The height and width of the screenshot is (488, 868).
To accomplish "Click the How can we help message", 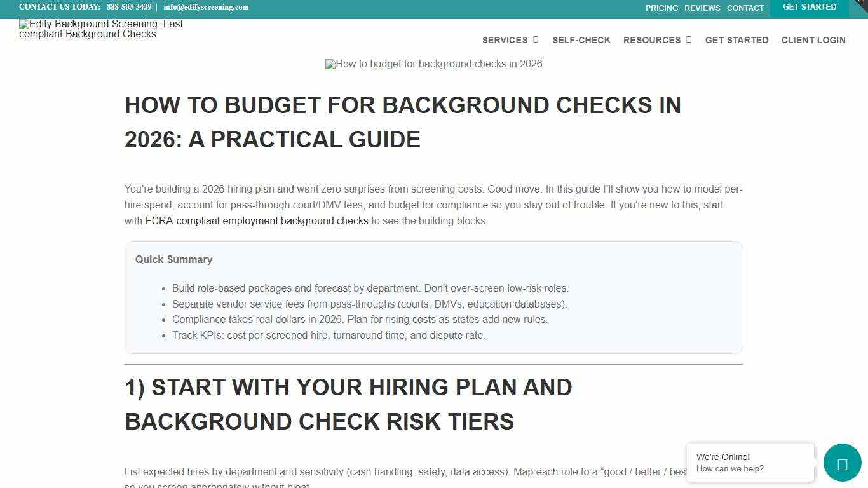I will [x=729, y=468].
